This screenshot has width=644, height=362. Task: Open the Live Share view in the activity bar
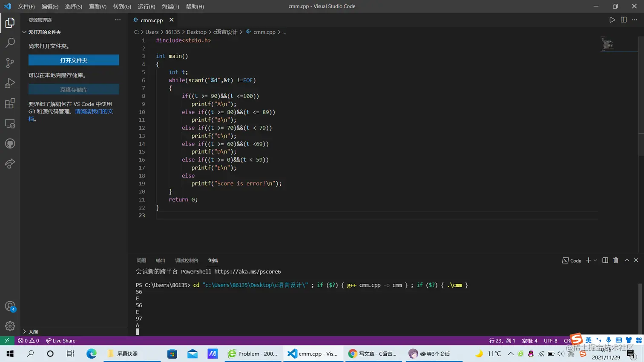coord(10,164)
